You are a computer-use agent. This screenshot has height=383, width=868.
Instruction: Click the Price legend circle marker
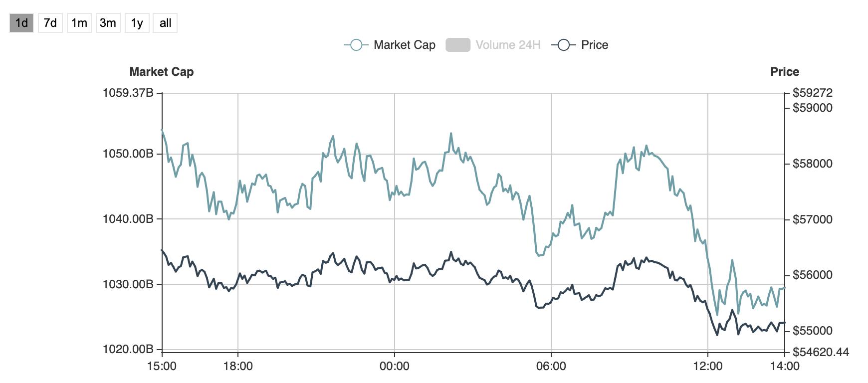[x=564, y=45]
